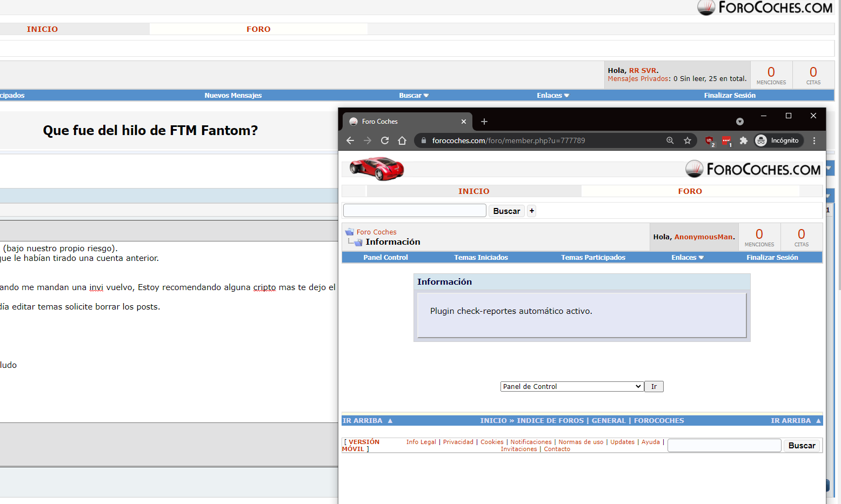The image size is (841, 504).
Task: Open Temas Participados
Action: click(593, 258)
